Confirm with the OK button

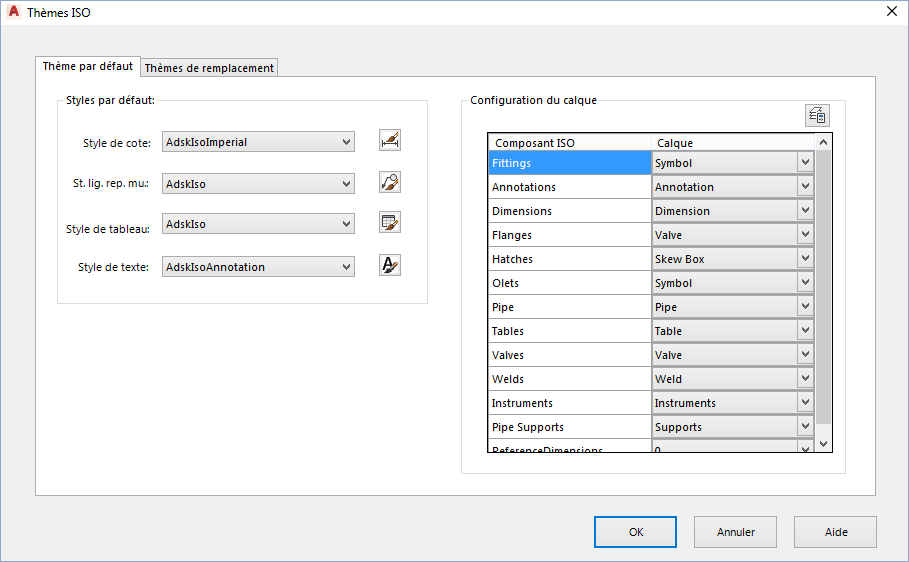point(635,532)
